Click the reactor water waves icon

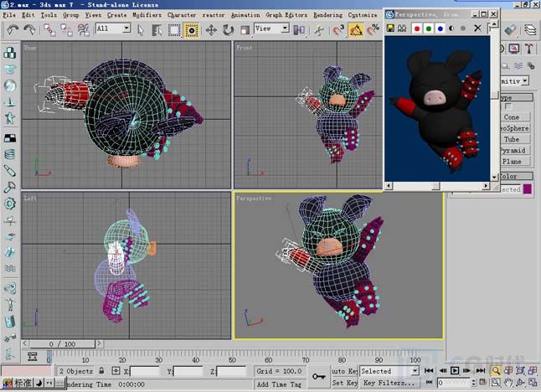coord(10,268)
